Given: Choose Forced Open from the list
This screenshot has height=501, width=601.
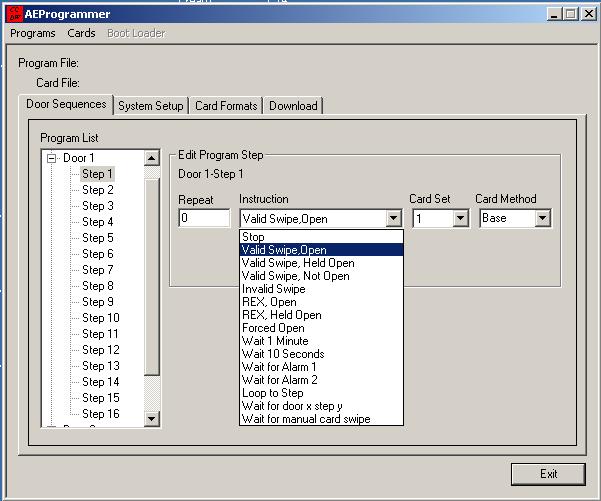Looking at the screenshot, I should click(321, 328).
